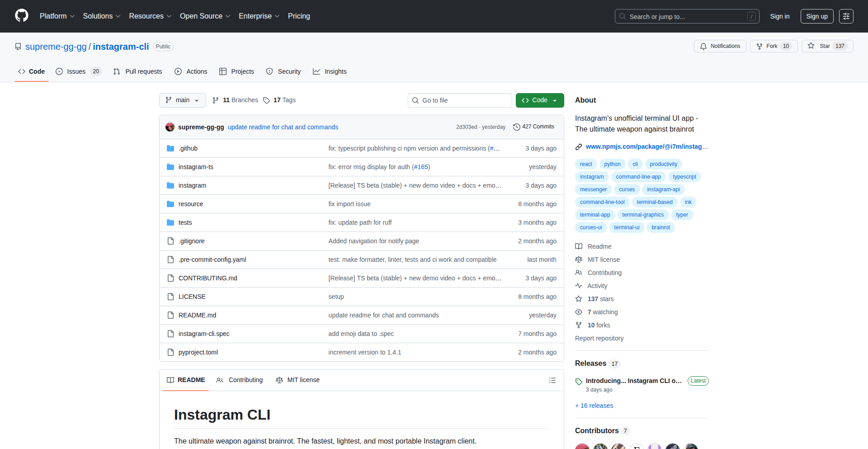Viewport: 868px width, 449px height.
Task: Click the Search or jump to field
Action: point(687,16)
